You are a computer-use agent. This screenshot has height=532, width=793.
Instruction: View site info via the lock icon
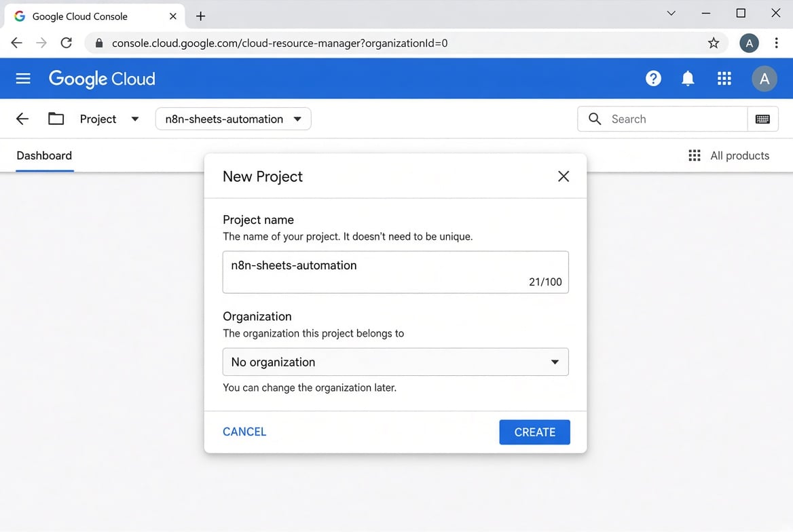99,43
